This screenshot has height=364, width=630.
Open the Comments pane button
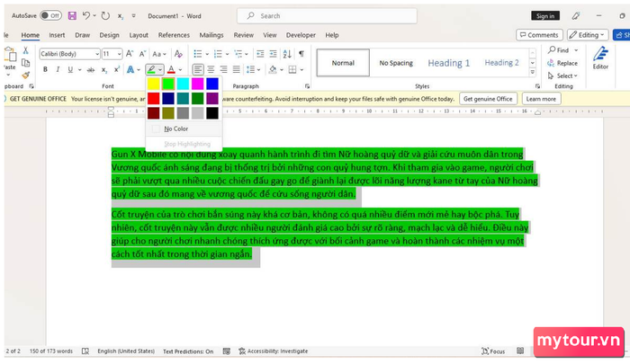(539, 35)
